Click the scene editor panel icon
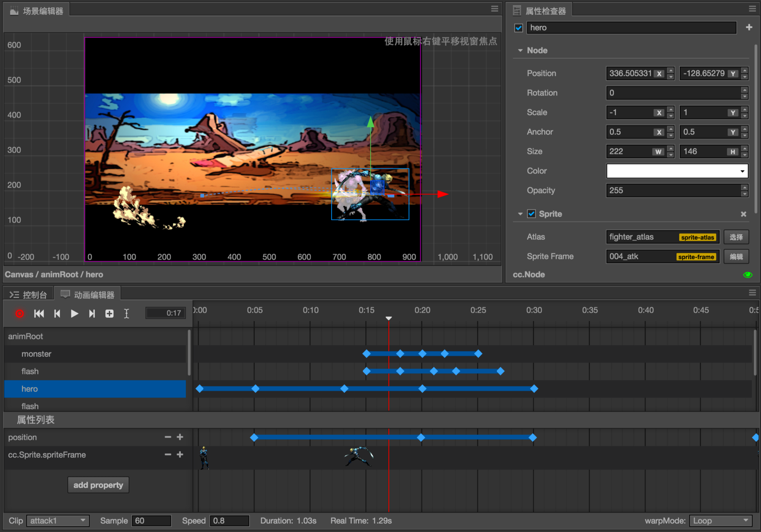 (14, 11)
